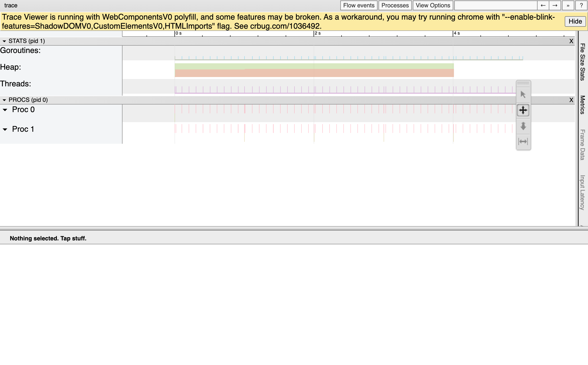Toggle the side panel with the » button

[568, 5]
